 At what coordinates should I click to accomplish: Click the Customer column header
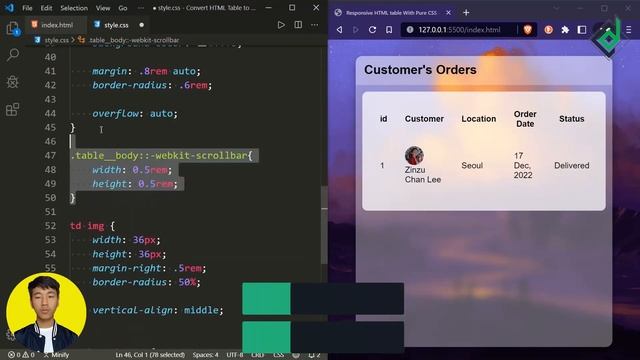point(424,119)
